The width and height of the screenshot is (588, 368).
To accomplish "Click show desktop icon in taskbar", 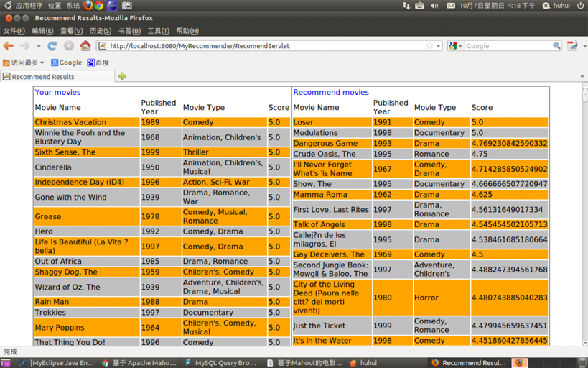I will [5, 363].
